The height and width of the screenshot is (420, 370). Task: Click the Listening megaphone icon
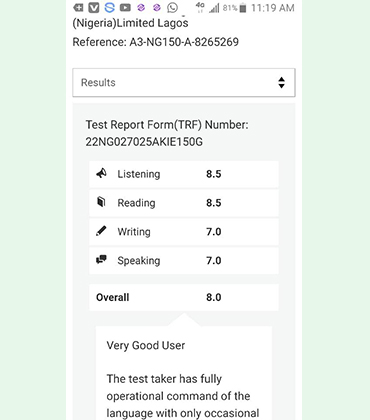[101, 173]
